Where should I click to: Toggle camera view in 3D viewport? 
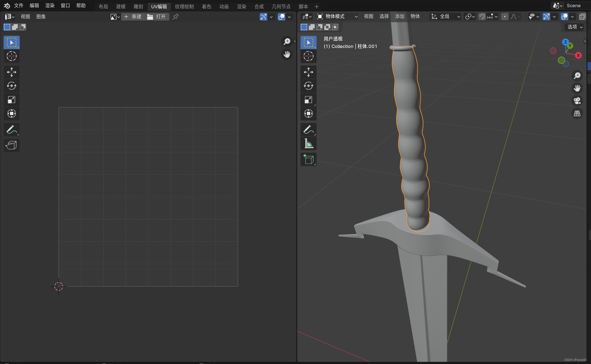(x=577, y=101)
